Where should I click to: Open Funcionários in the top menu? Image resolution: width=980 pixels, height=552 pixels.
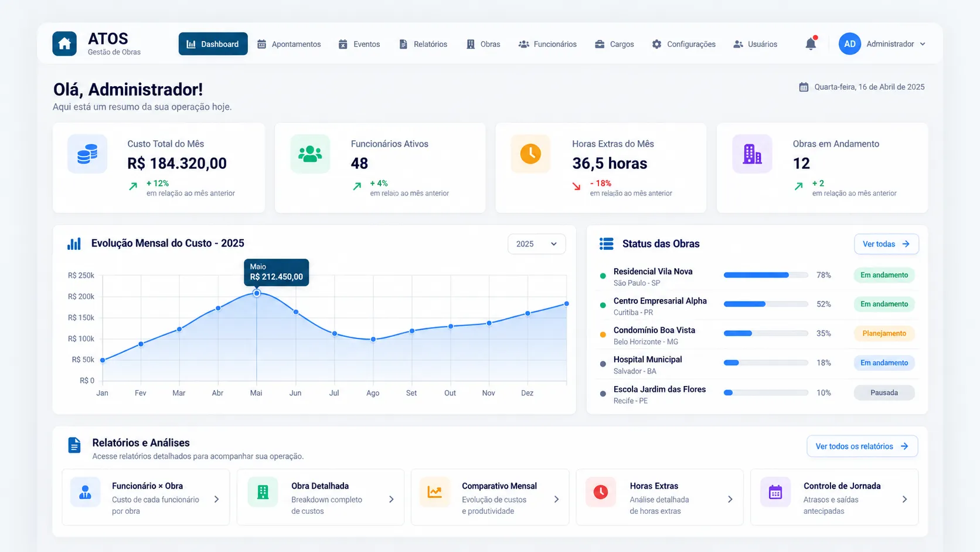pos(547,44)
